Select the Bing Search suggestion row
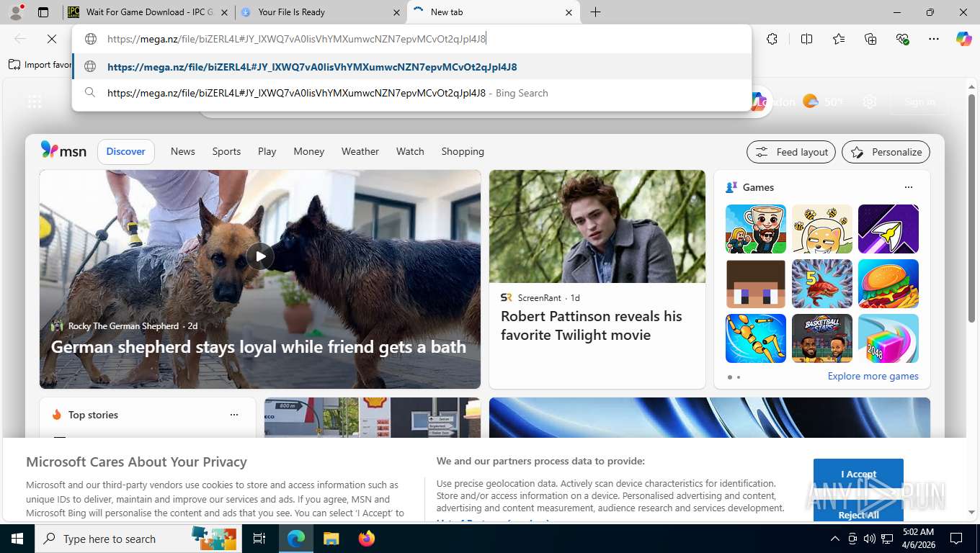Screen dimensions: 980x553 [411, 93]
